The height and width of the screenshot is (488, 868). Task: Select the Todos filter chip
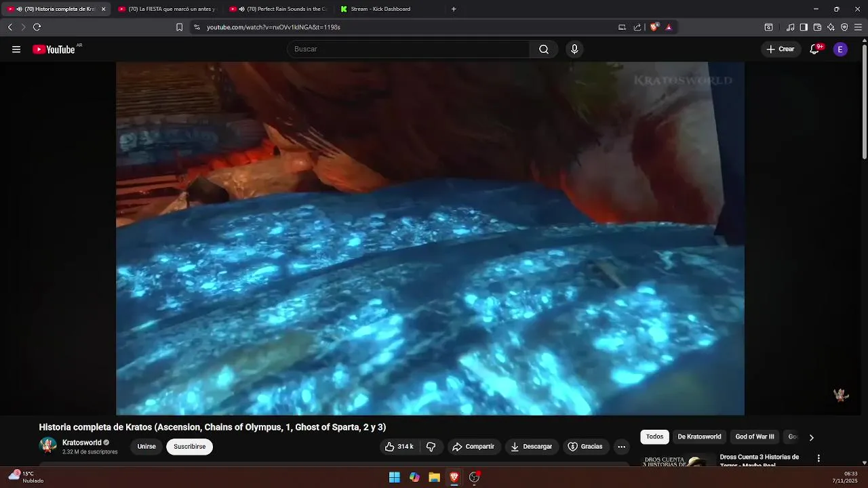(x=654, y=437)
